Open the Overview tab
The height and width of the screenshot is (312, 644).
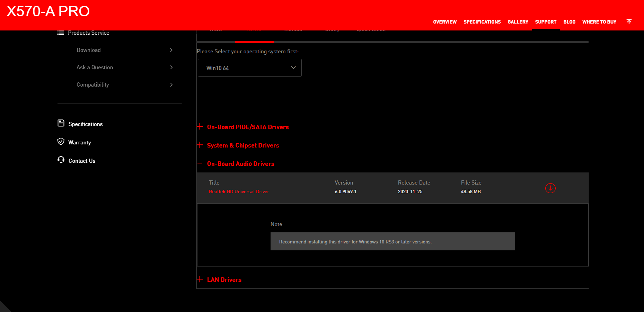pos(445,22)
